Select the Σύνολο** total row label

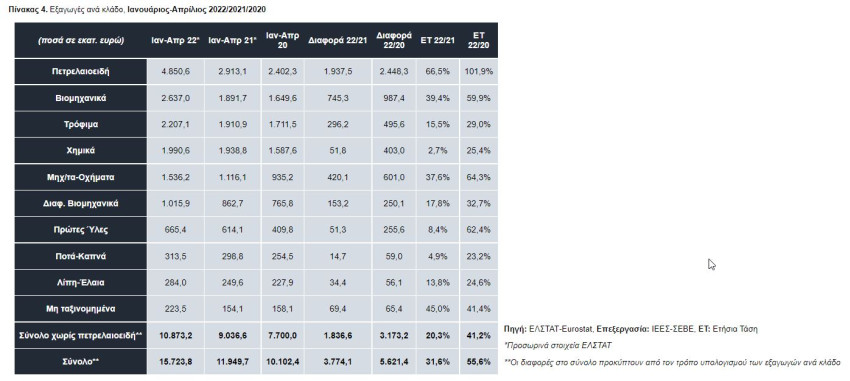coord(81,361)
